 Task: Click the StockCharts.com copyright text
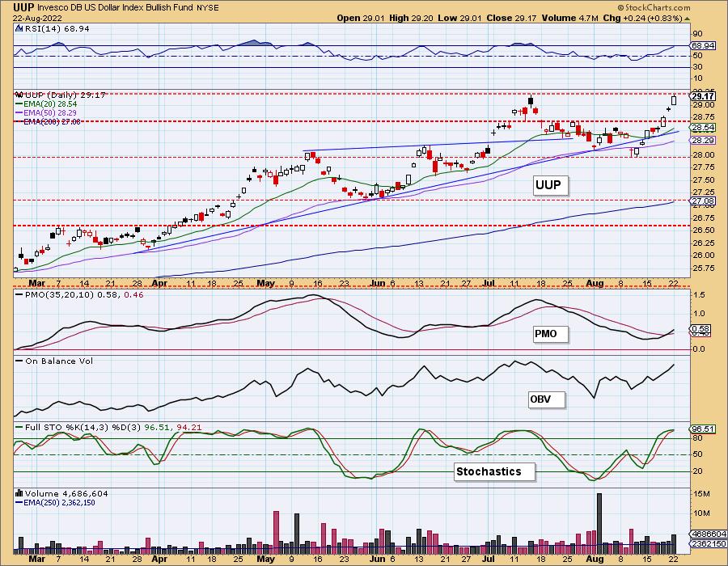click(x=654, y=7)
